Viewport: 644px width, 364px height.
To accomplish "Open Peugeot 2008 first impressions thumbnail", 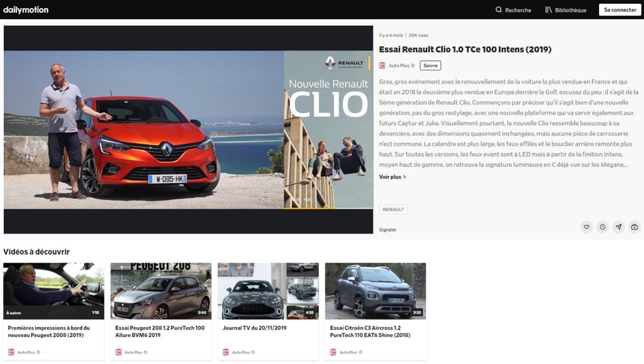I will (54, 291).
